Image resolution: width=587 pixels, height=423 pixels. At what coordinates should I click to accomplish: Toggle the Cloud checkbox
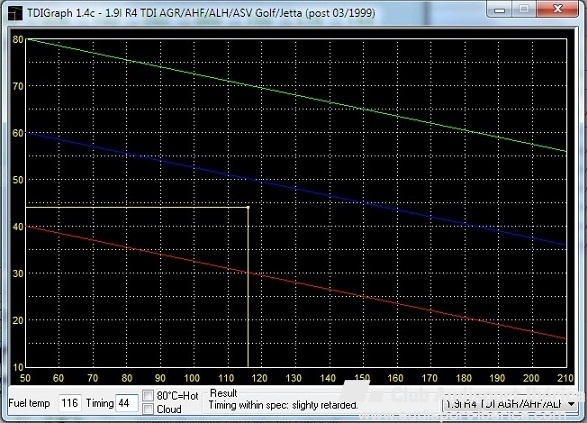148,409
